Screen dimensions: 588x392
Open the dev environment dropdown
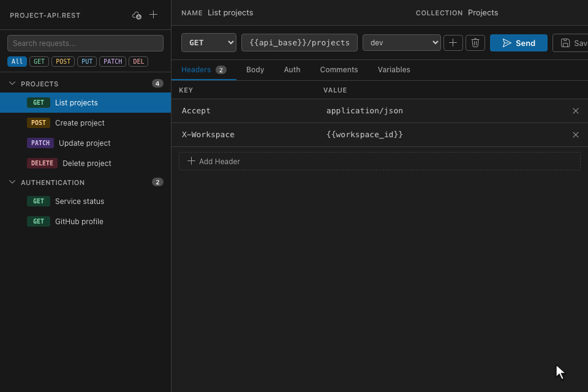[x=402, y=43]
